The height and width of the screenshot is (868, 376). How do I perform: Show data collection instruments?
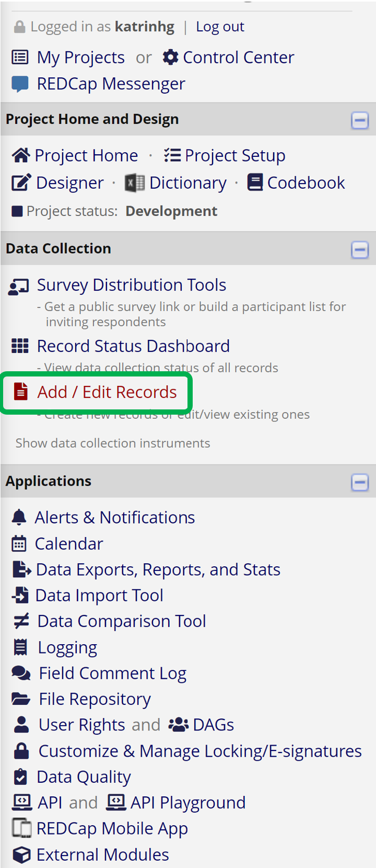click(113, 443)
